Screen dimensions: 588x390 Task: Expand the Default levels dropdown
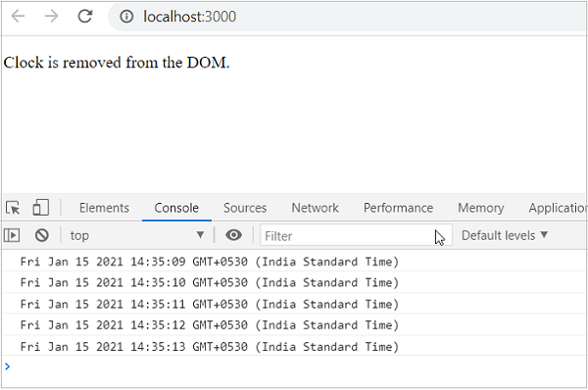(x=505, y=235)
